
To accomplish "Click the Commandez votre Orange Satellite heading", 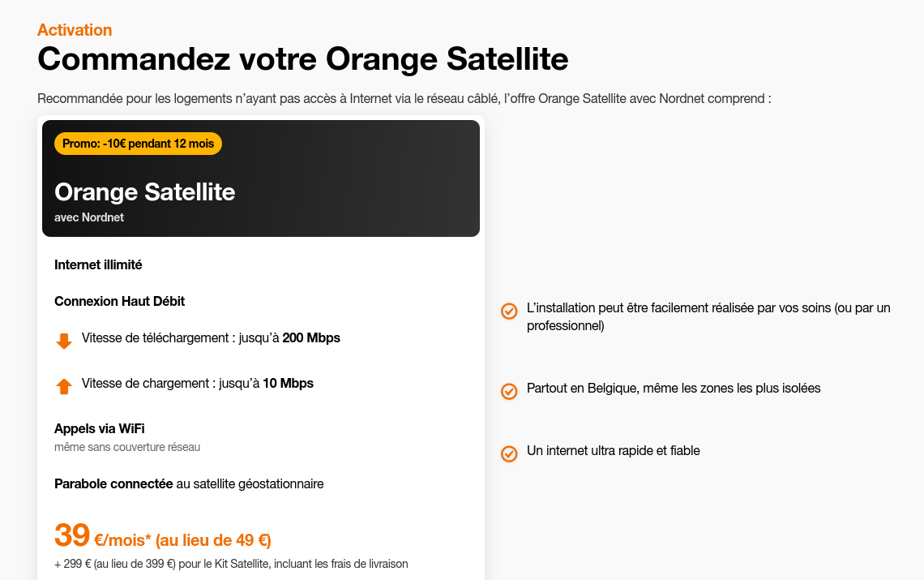I will pyautogui.click(x=302, y=59).
